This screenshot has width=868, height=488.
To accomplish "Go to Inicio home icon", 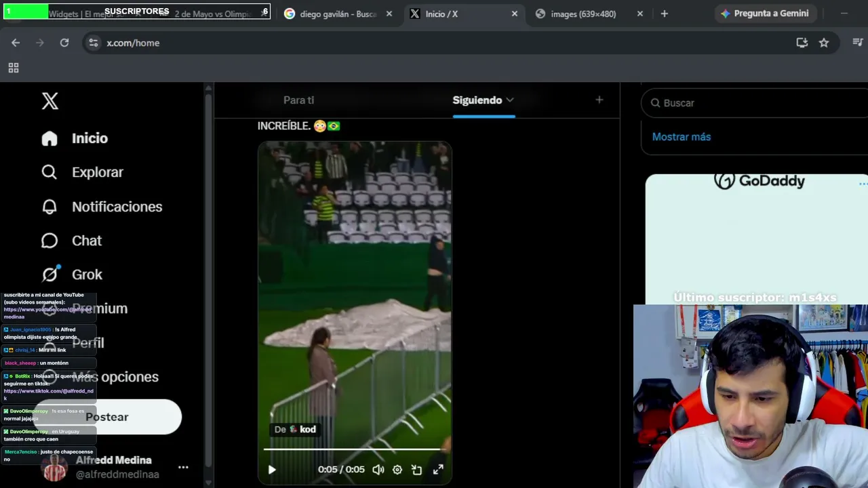I will (x=50, y=138).
